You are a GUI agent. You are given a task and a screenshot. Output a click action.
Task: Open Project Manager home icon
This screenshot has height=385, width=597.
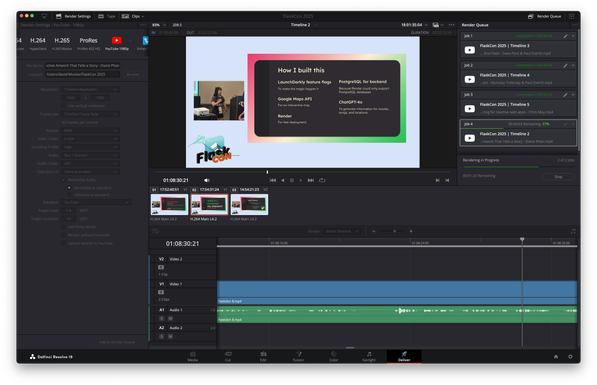pyautogui.click(x=556, y=357)
